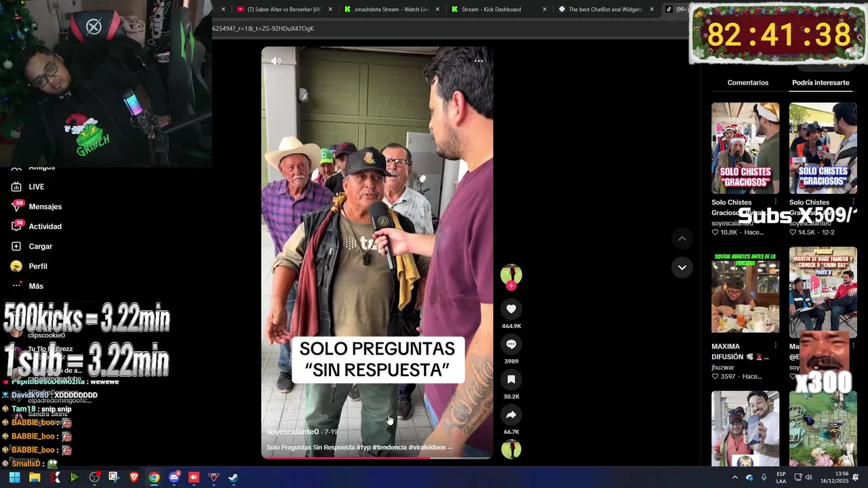The height and width of the screenshot is (488, 868).
Task: Open LIVE in the TikTok sidebar
Action: click(x=37, y=187)
